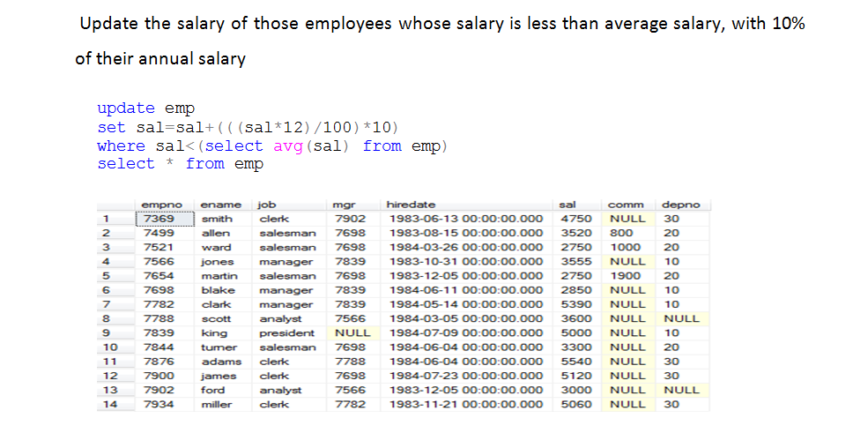868x433 pixels.
Task: Select the ename cell king
Action: coord(222,333)
